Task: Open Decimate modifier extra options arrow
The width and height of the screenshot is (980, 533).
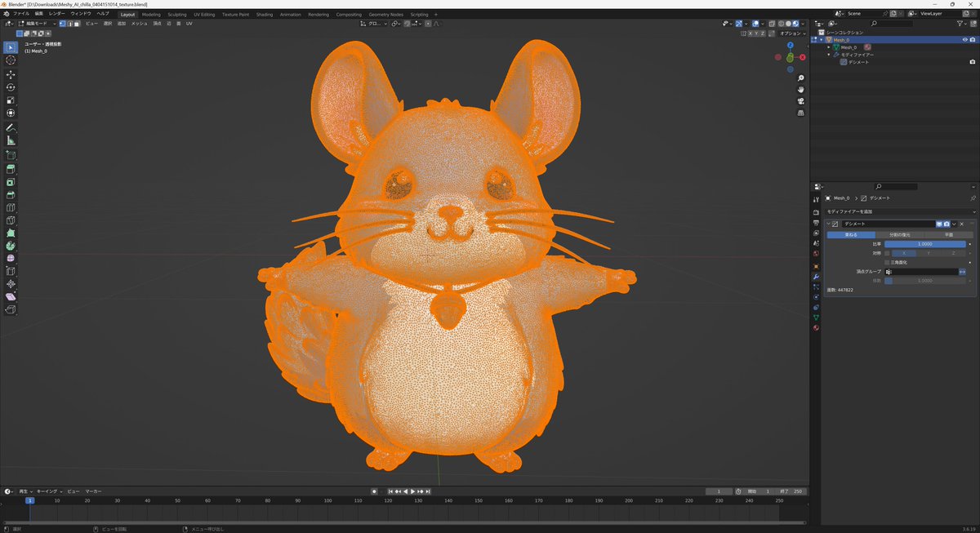Action: click(954, 224)
